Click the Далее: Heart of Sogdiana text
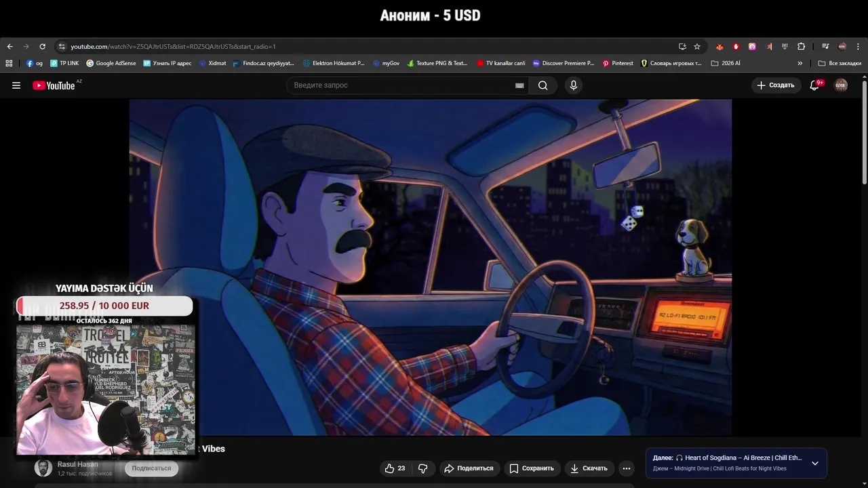The height and width of the screenshot is (488, 868). tap(727, 458)
